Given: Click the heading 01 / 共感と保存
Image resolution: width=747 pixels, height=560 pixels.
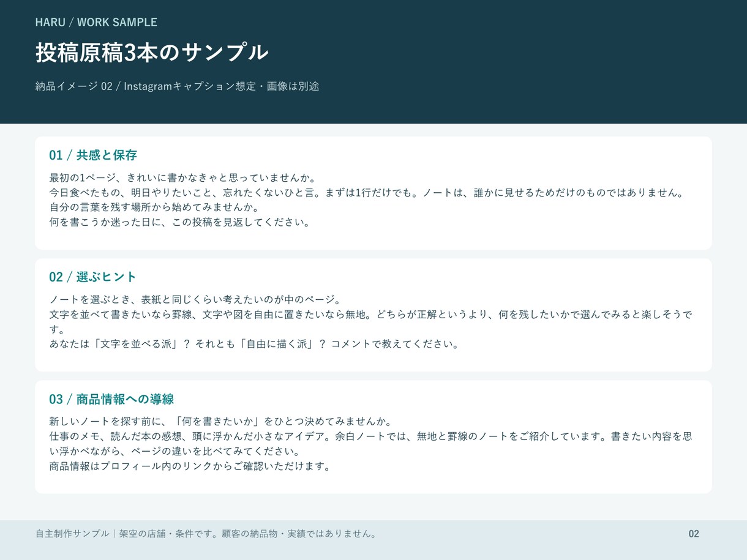Looking at the screenshot, I should 93,155.
